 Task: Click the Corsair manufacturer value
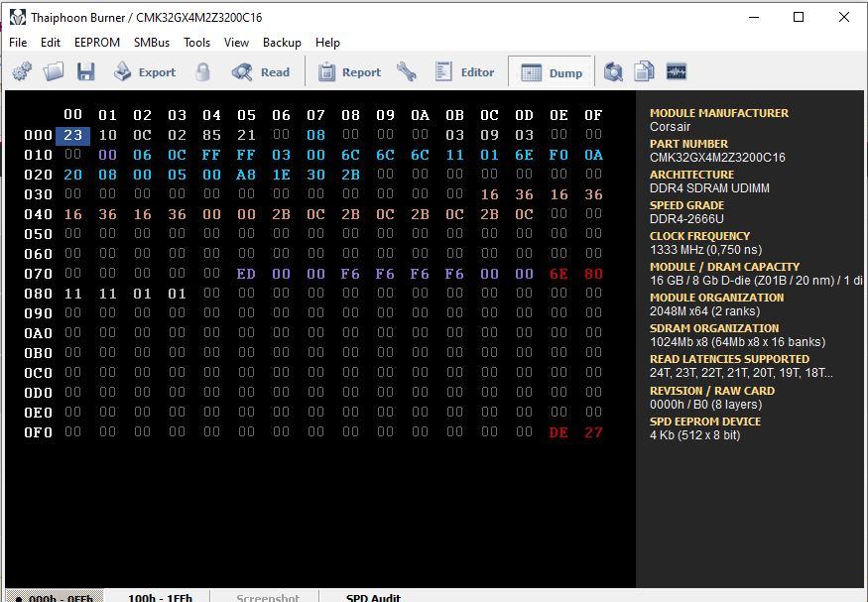[x=670, y=127]
